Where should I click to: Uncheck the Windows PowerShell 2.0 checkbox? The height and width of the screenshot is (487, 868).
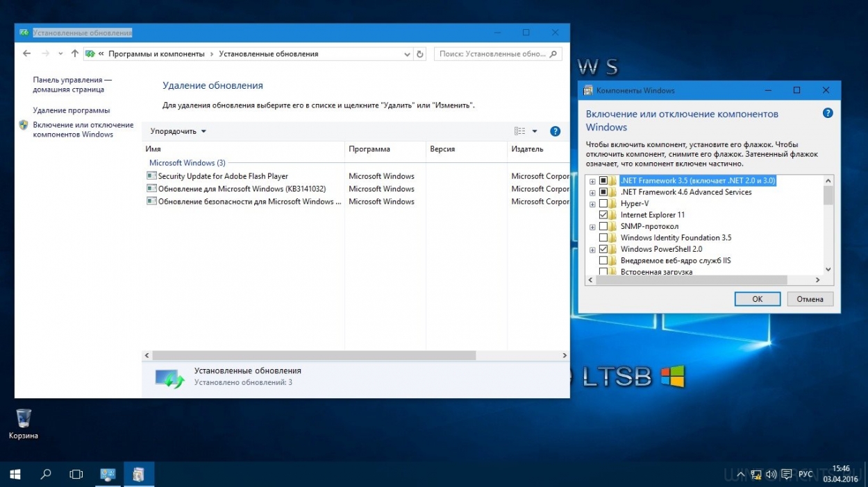[x=603, y=249]
